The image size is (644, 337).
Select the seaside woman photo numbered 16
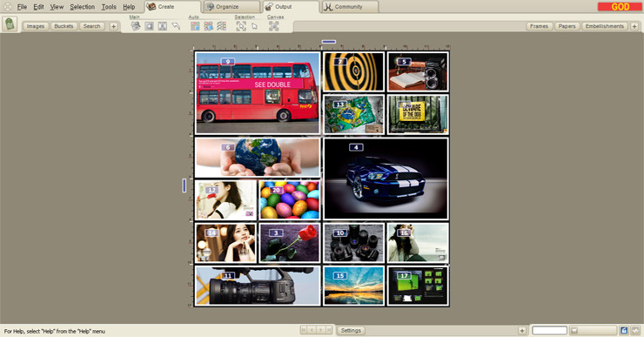tap(418, 243)
